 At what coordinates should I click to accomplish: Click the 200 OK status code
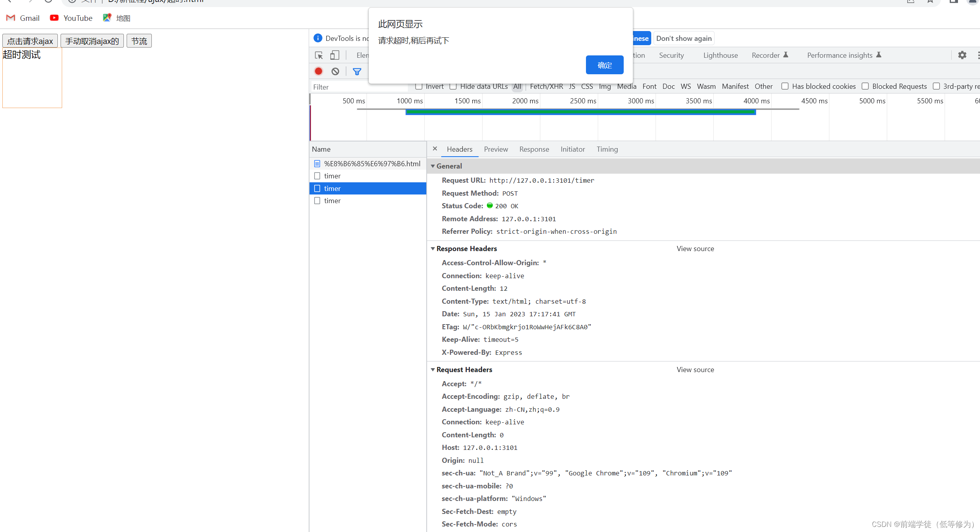[x=507, y=206]
